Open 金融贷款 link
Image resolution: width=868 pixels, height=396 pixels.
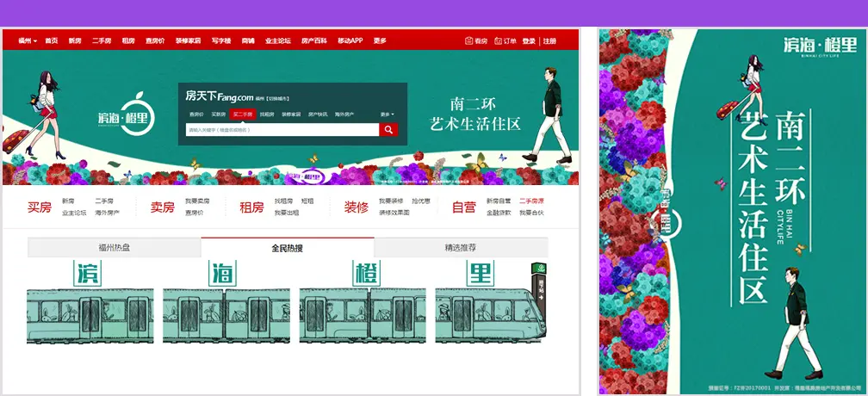pyautogui.click(x=499, y=213)
